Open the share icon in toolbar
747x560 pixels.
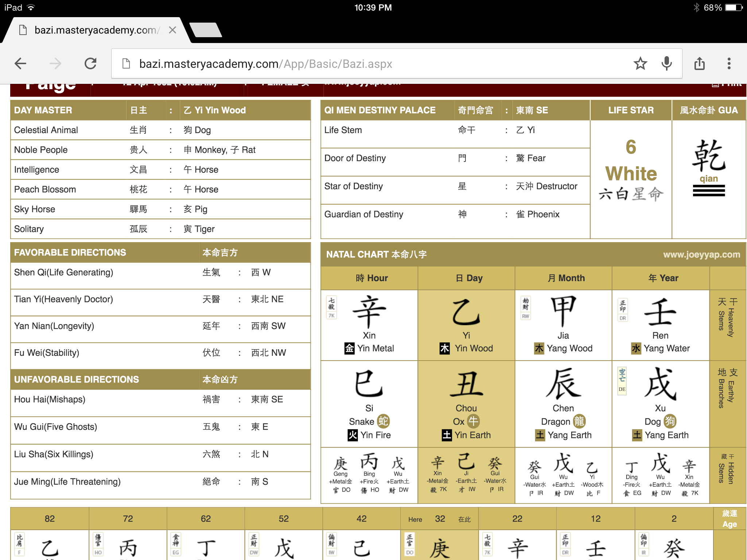[x=699, y=64]
